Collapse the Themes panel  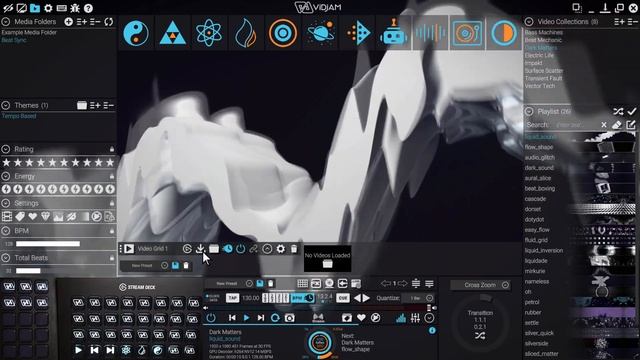(6, 105)
